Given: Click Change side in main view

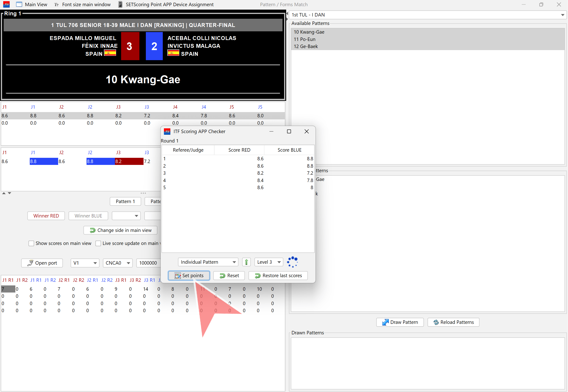Looking at the screenshot, I should pyautogui.click(x=120, y=230).
